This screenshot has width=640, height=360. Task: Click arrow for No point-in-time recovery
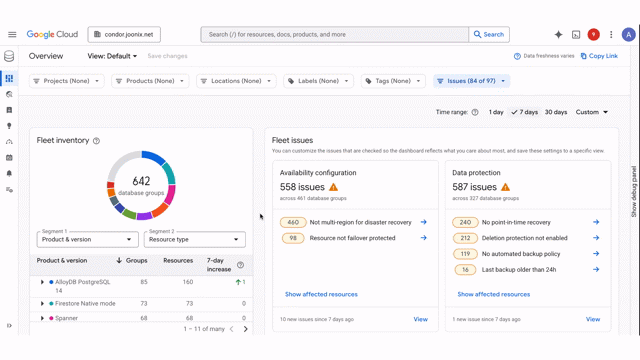point(596,222)
